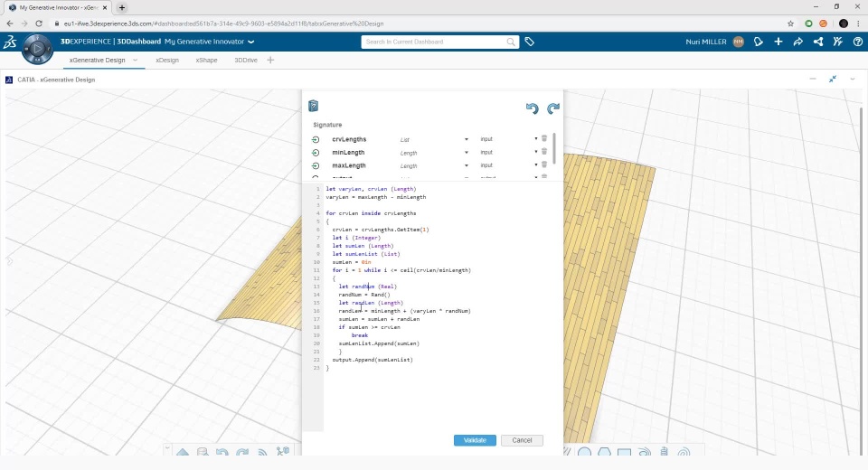Click the Cancel button

522,440
